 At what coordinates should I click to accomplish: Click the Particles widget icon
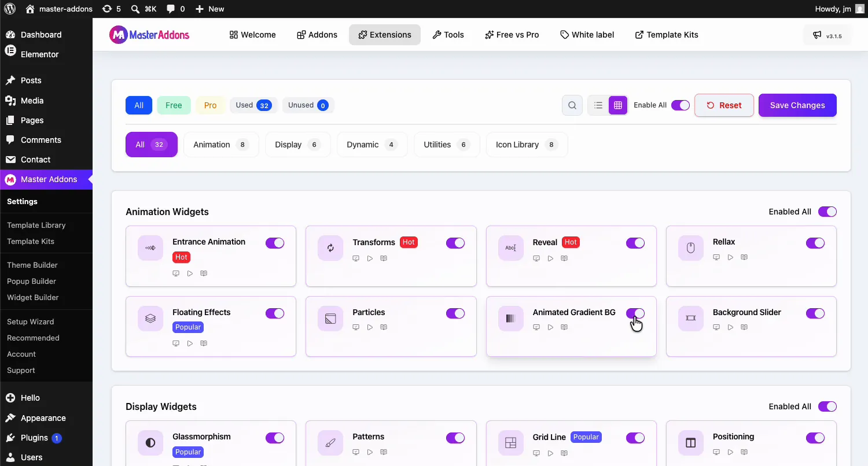(x=330, y=319)
